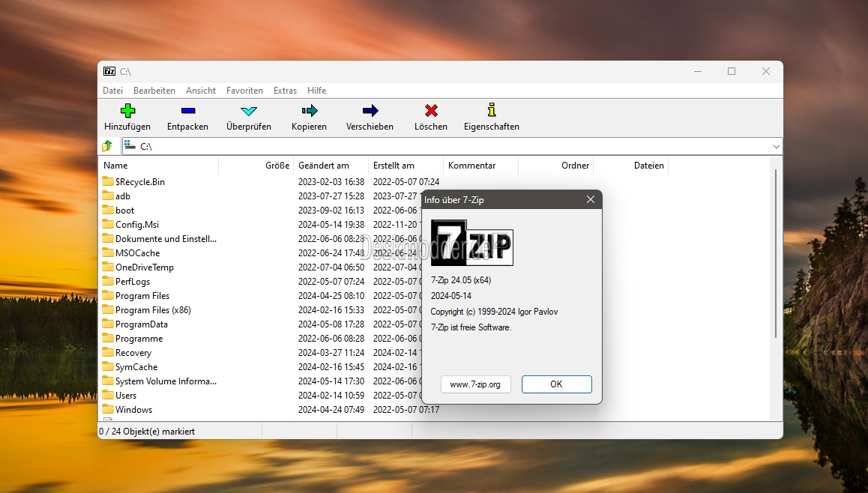The height and width of the screenshot is (493, 868).
Task: Click the 2024-05-14 date in dialog
Action: pyautogui.click(x=451, y=295)
